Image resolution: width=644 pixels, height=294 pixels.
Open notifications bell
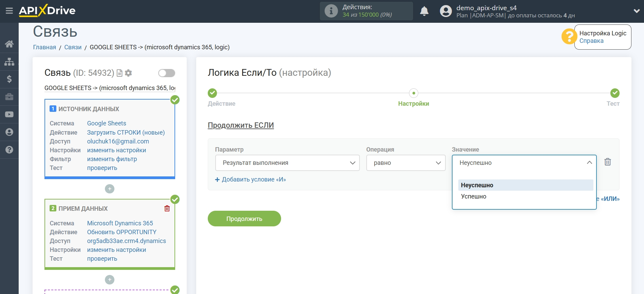pos(424,11)
